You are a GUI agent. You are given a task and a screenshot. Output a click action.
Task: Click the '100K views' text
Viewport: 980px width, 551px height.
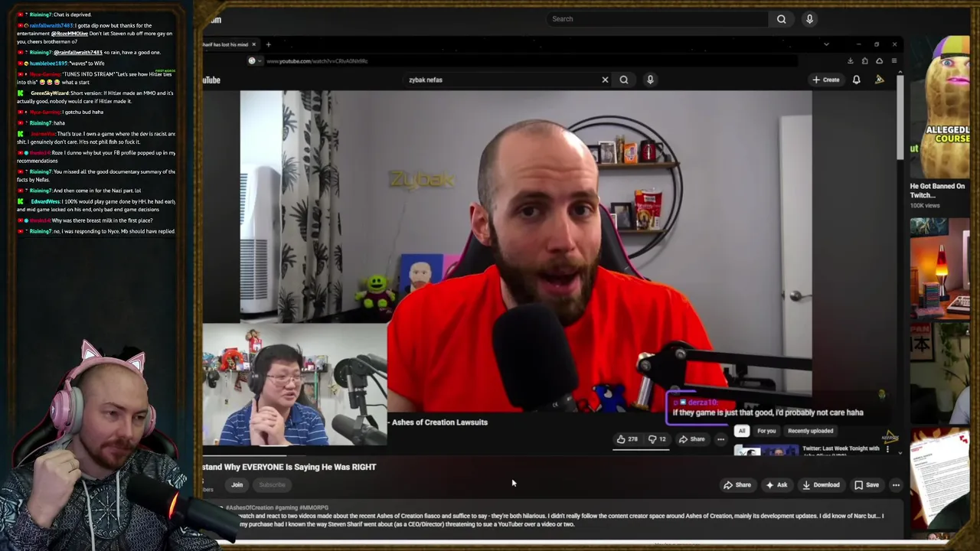coord(924,206)
